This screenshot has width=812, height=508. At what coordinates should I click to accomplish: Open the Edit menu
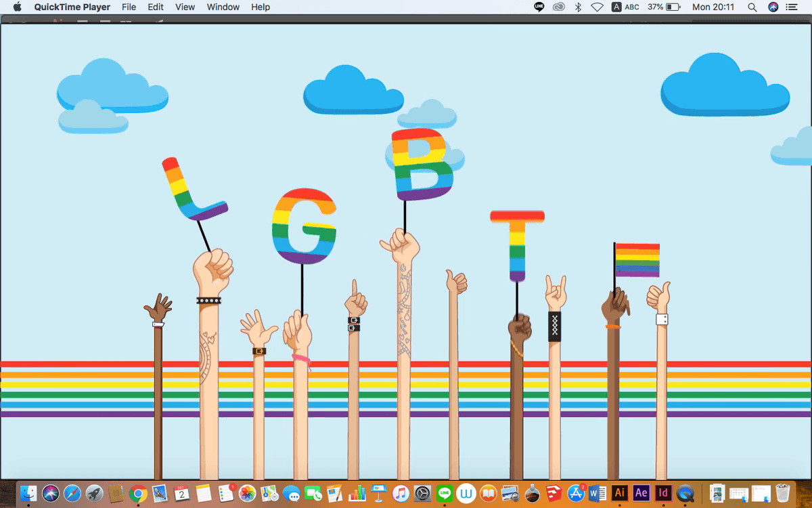[156, 7]
